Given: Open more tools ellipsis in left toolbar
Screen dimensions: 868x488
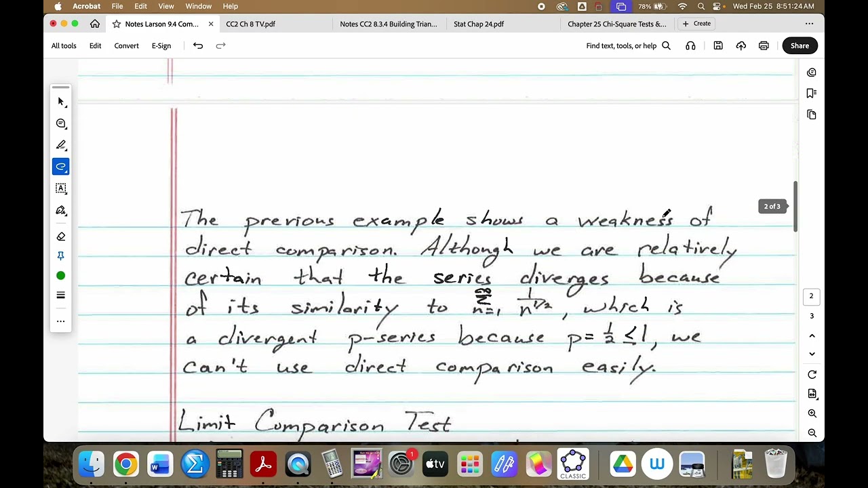Looking at the screenshot, I should tap(60, 321).
